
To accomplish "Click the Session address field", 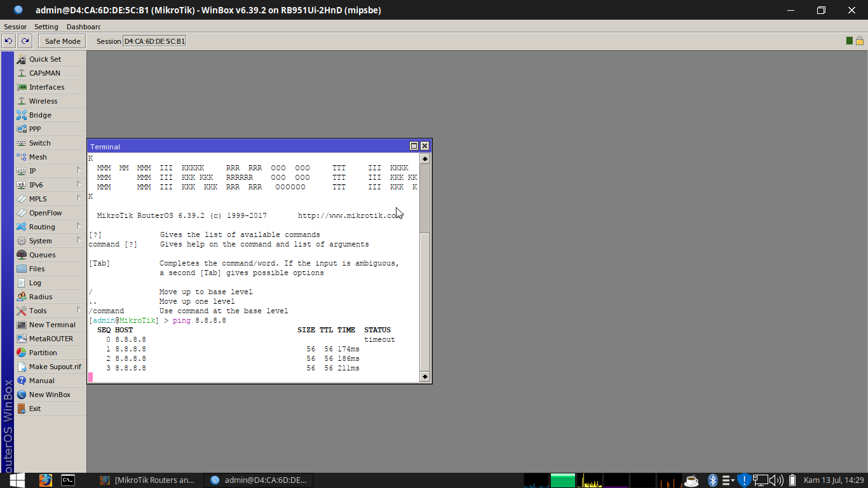I will pos(154,41).
